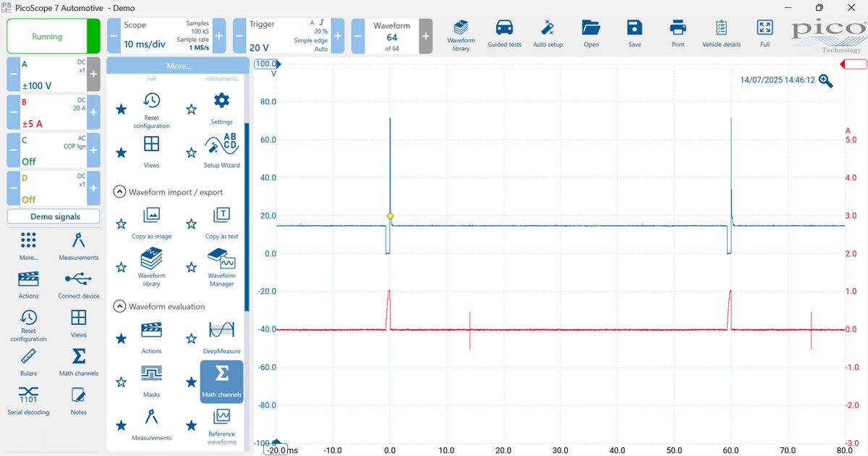Click Demo signals button
The width and height of the screenshot is (868, 456).
[54, 216]
